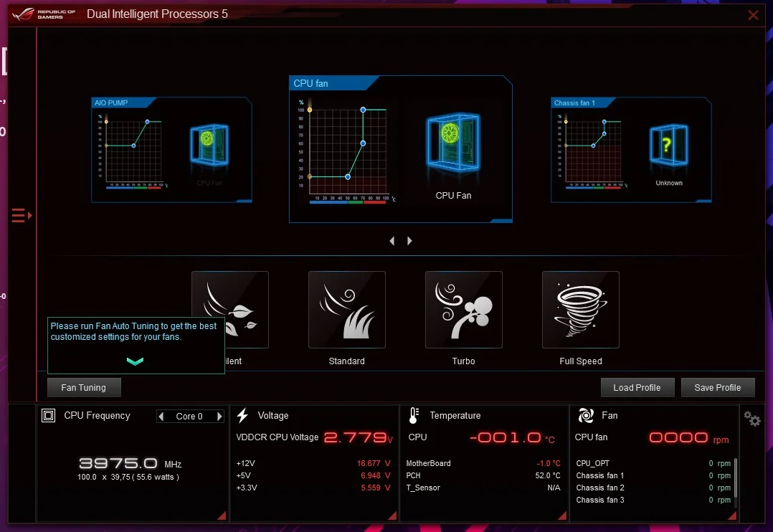
Task: Click lowest curve point on CPU fan graph
Action: point(348,176)
